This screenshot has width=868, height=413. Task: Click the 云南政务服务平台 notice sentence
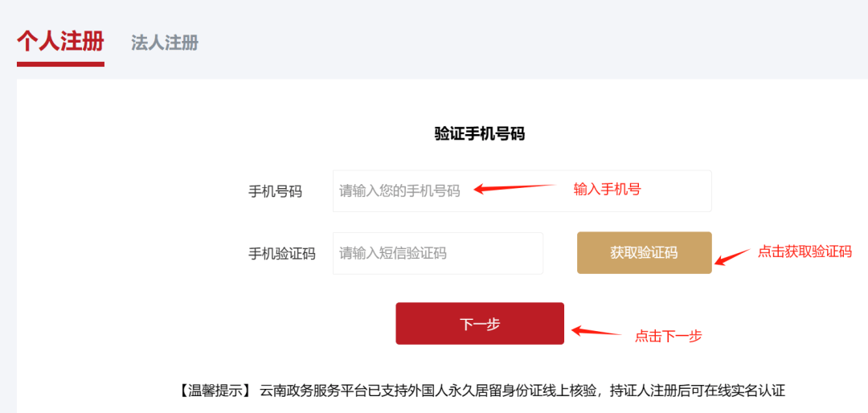point(522,391)
